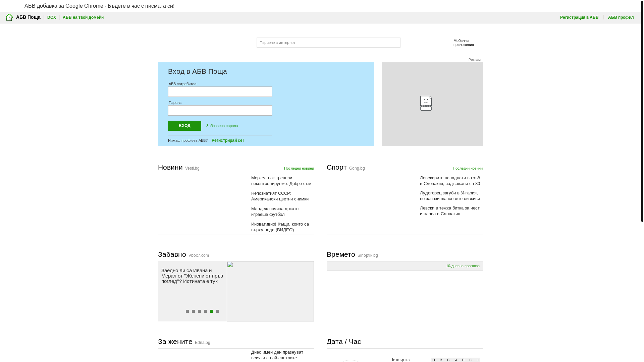Click the Регистрирай се! link
This screenshot has height=362, width=644.
(x=228, y=140)
